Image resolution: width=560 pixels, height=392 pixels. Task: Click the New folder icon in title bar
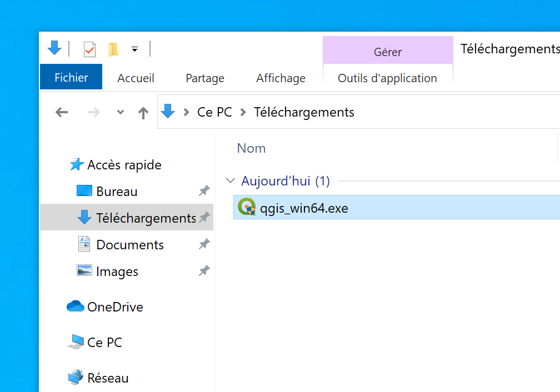tap(113, 49)
